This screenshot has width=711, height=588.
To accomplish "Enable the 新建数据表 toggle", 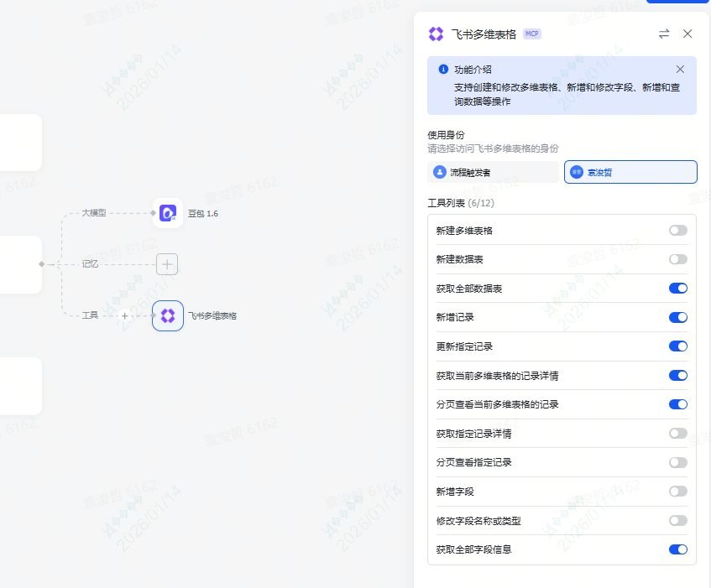I will [x=678, y=259].
